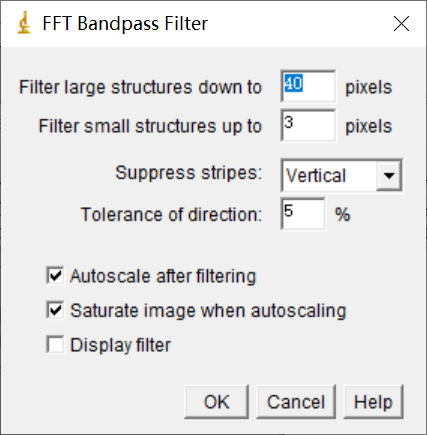The image size is (427, 435).
Task: Disable Saturate image when autoscaling checkbox
Action: coord(55,310)
